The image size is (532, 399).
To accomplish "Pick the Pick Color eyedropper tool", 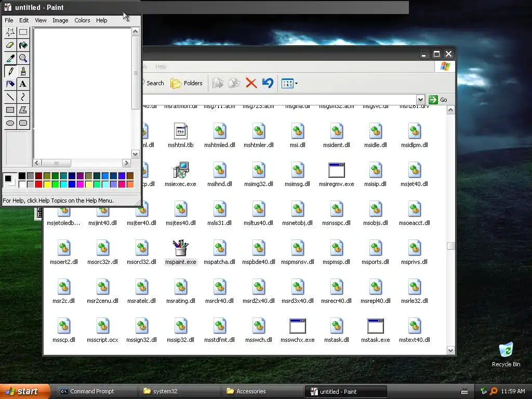I will 10,58.
